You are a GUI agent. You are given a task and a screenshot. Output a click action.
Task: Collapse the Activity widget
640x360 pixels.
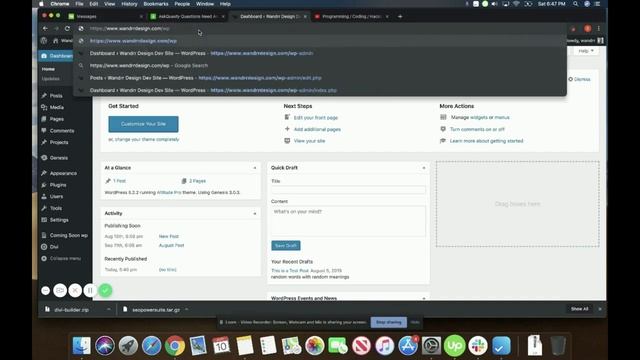255,213
